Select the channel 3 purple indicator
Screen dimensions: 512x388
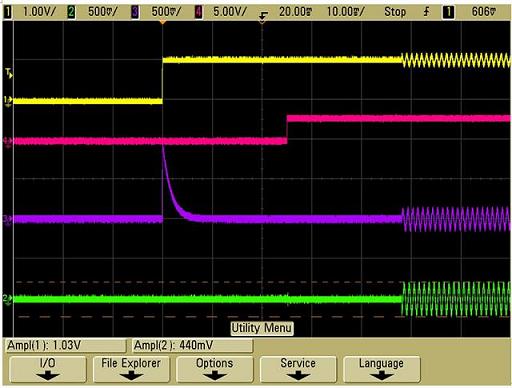[x=135, y=12]
